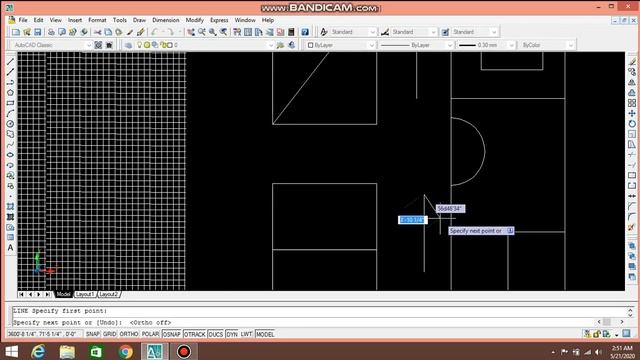Screen dimensions: 640x360
Task: Open the Layer Properties Manager icon
Action: tap(129, 45)
